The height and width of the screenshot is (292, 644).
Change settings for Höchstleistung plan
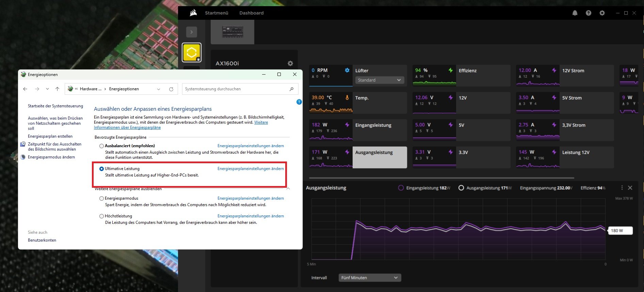[x=251, y=216]
